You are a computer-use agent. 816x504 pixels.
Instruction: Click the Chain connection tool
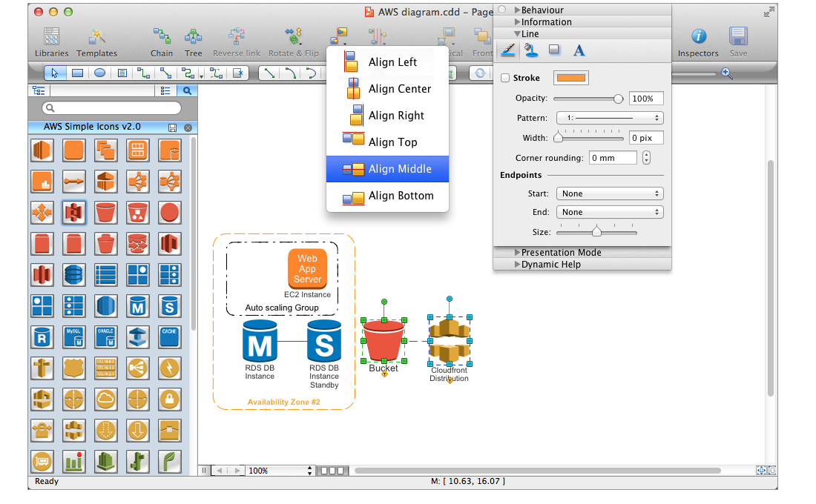(162, 42)
